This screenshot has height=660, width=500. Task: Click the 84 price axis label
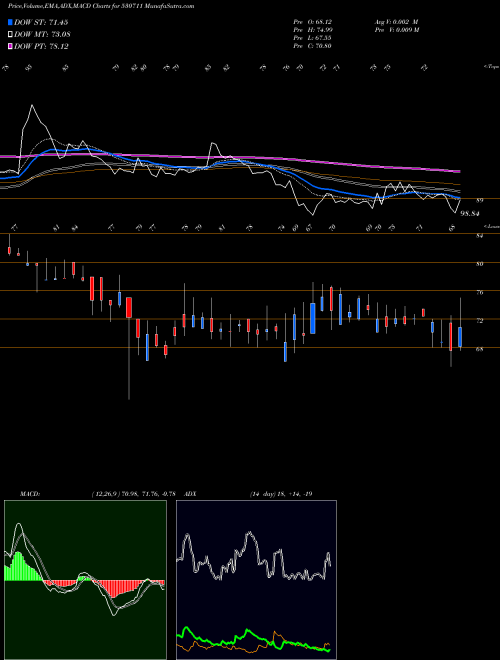pyautogui.click(x=479, y=236)
